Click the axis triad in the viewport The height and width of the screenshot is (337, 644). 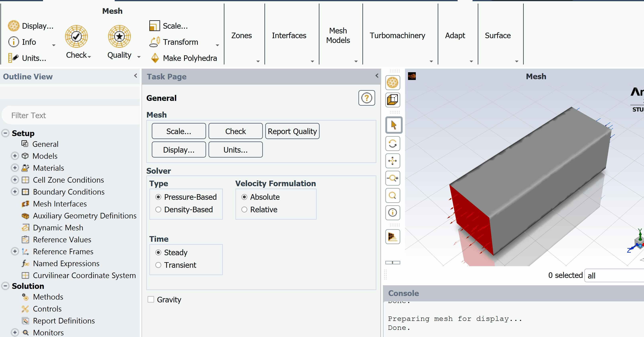637,242
